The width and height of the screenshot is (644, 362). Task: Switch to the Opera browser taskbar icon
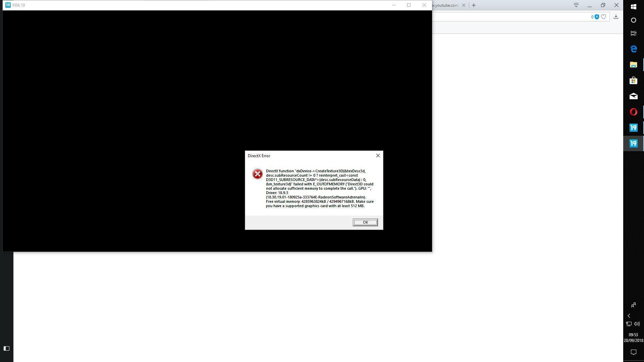click(633, 112)
